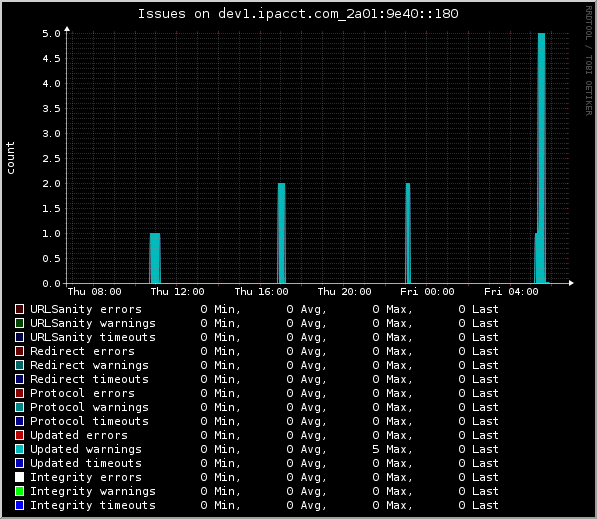Viewport: 597px width, 519px height.
Task: Click the Integrity errors white swatch
Action: tap(19, 477)
